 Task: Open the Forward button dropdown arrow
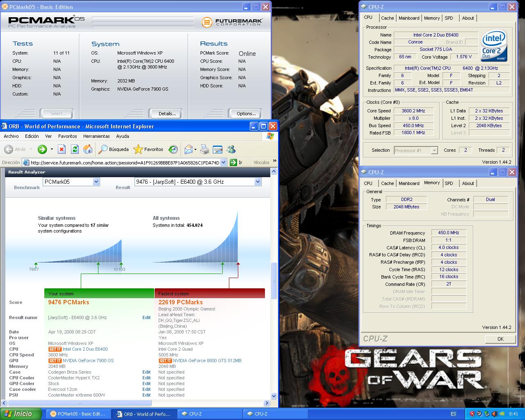coord(52,149)
